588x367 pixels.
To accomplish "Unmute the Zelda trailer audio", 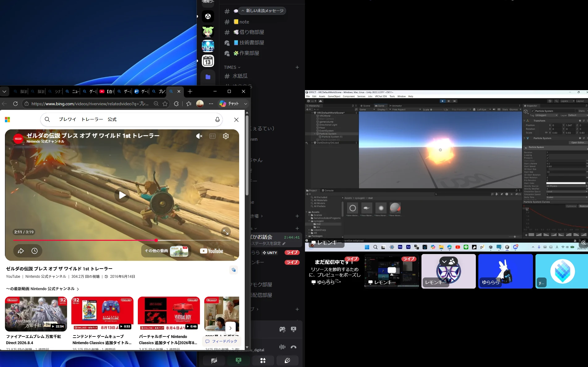I will pyautogui.click(x=199, y=136).
